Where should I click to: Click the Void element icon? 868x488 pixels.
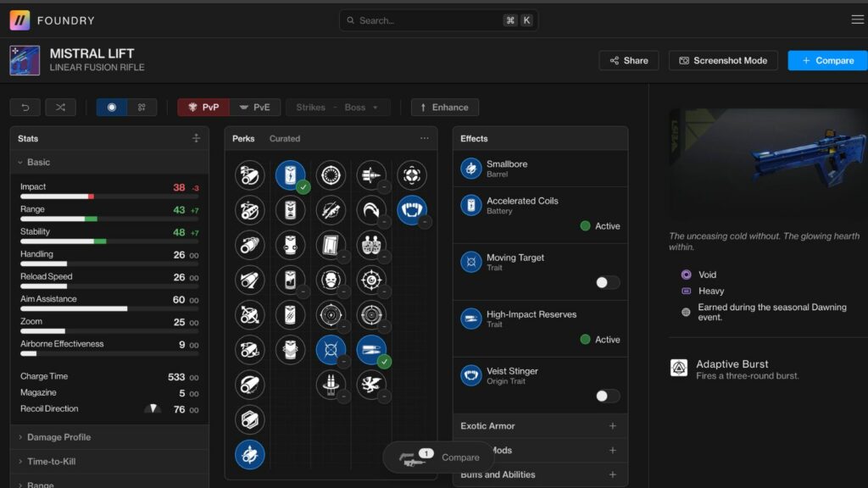(686, 274)
